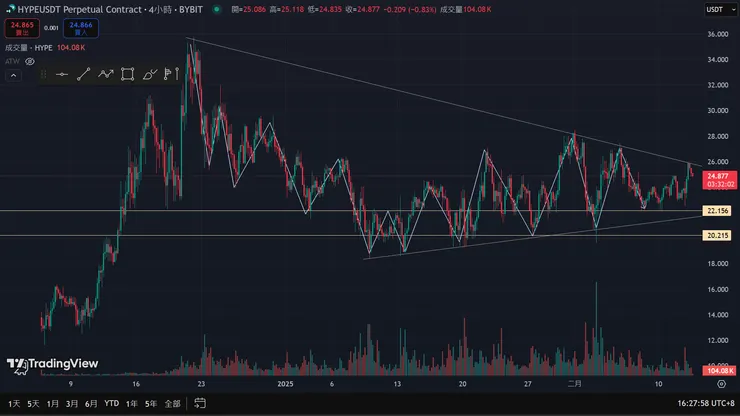Select the 1月 time range
The image size is (740, 416).
pyautogui.click(x=52, y=404)
